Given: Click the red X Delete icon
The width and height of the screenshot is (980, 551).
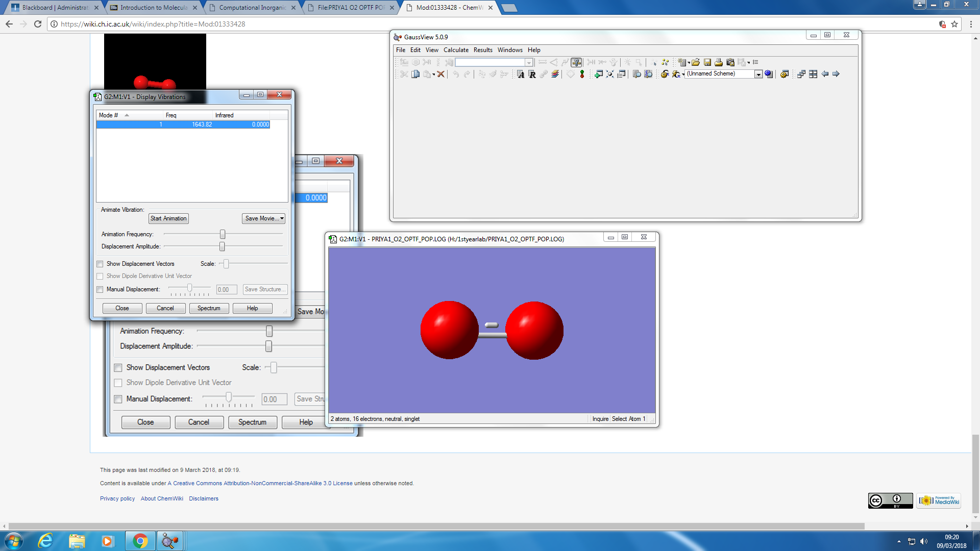Looking at the screenshot, I should 441,74.
